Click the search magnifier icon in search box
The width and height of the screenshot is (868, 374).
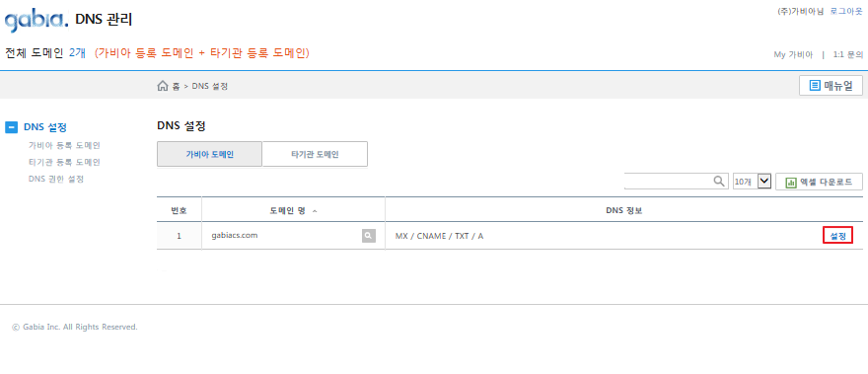click(x=718, y=182)
